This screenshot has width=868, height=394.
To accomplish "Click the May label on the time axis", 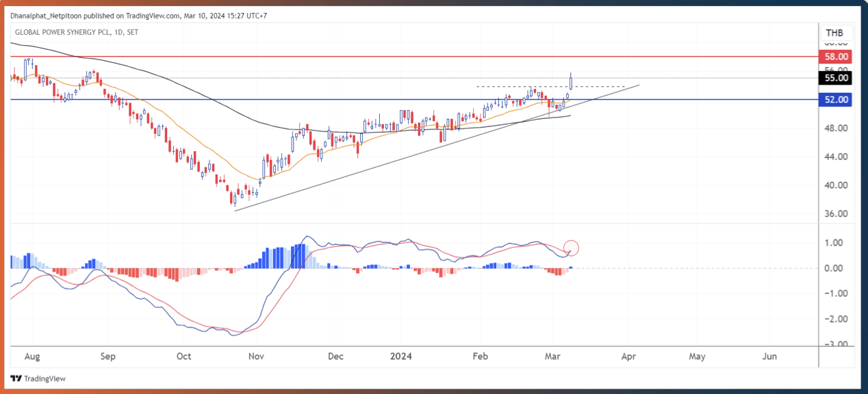I will point(697,356).
